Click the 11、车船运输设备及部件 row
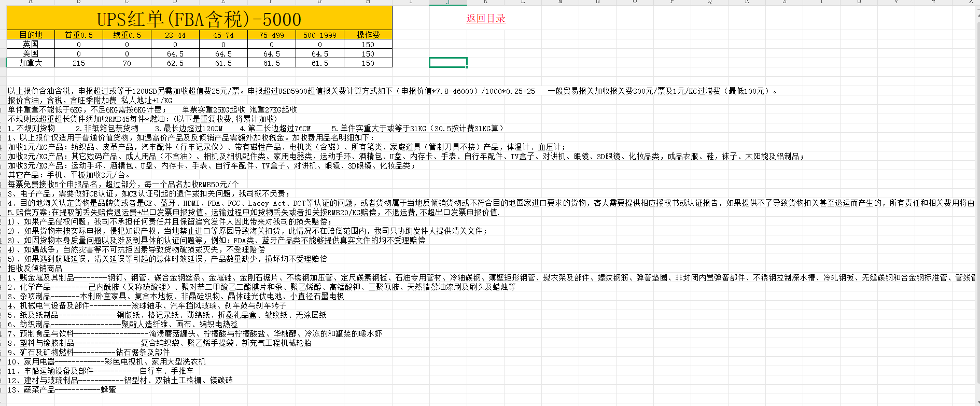The height and width of the screenshot is (406, 980). coord(101,371)
